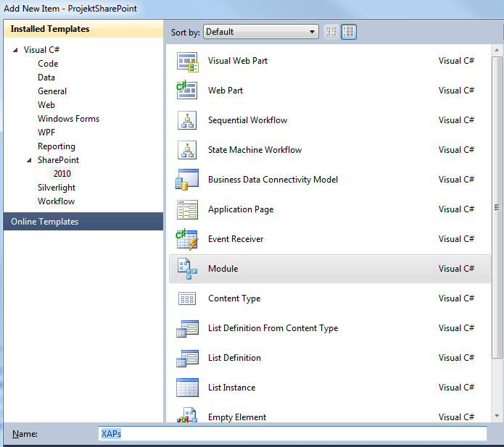Image resolution: width=504 pixels, height=447 pixels.
Task: Select the Web category
Action: (x=46, y=105)
